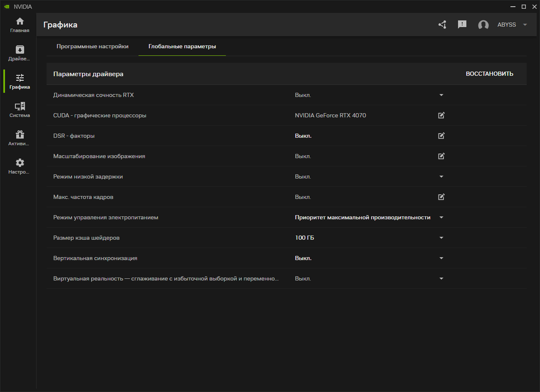Open the Настройки gear icon in the sidebar
The width and height of the screenshot is (540, 392).
(x=20, y=166)
